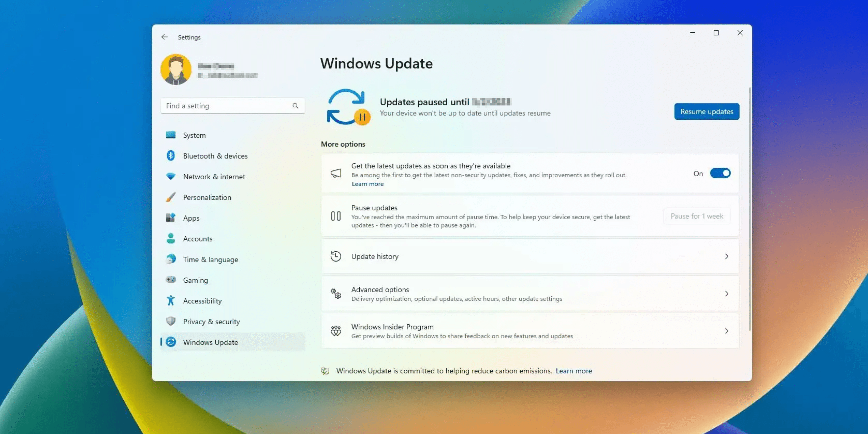Click the Windows Insider Program hearts icon
The height and width of the screenshot is (434, 868).
click(x=336, y=331)
